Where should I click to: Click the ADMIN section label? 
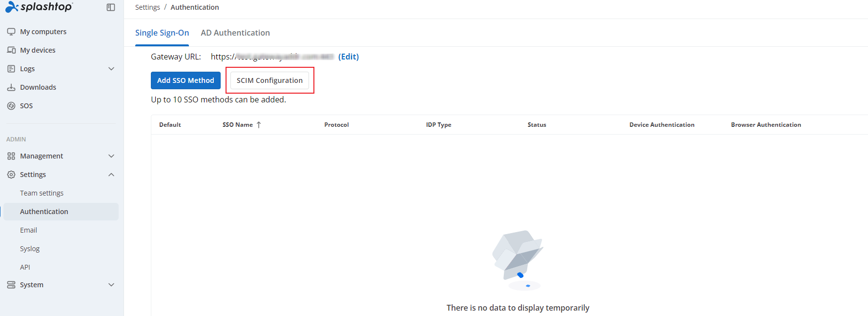tap(16, 139)
